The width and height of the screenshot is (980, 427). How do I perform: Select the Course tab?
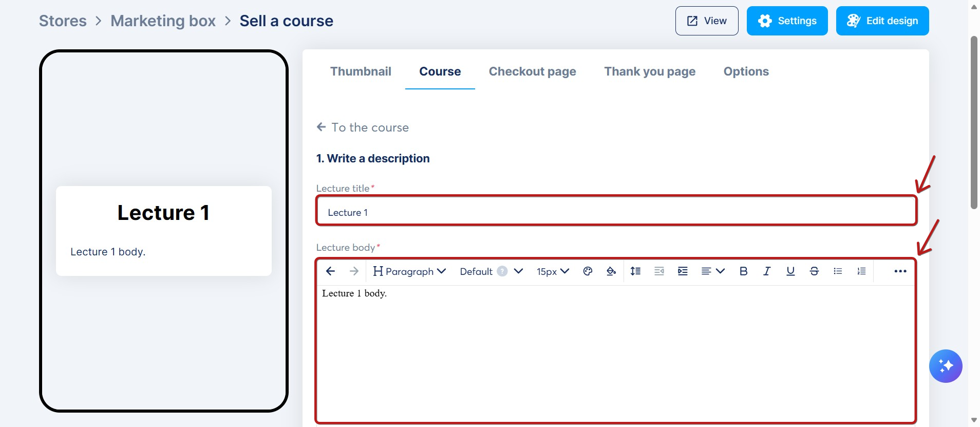(440, 71)
